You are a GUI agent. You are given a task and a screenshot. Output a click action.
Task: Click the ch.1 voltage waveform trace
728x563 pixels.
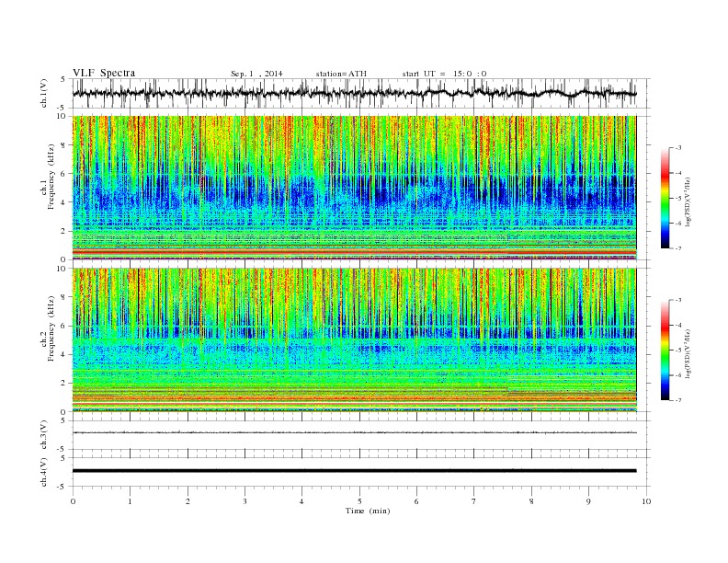(354, 93)
